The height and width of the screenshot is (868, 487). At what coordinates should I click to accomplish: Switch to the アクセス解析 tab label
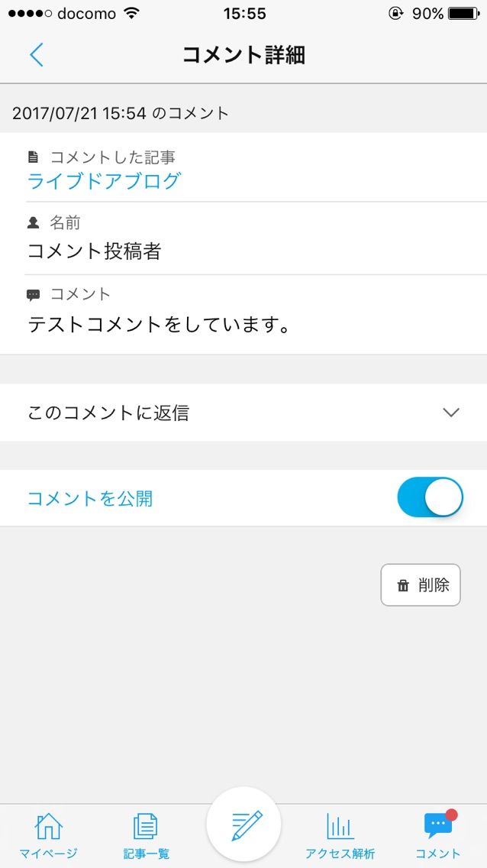[x=340, y=853]
